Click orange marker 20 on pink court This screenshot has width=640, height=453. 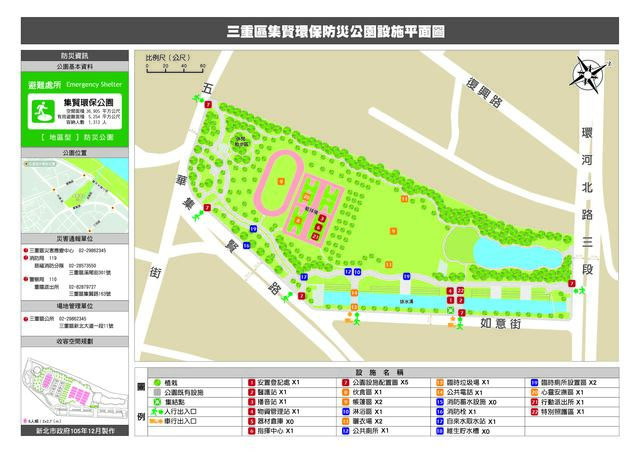306,197
